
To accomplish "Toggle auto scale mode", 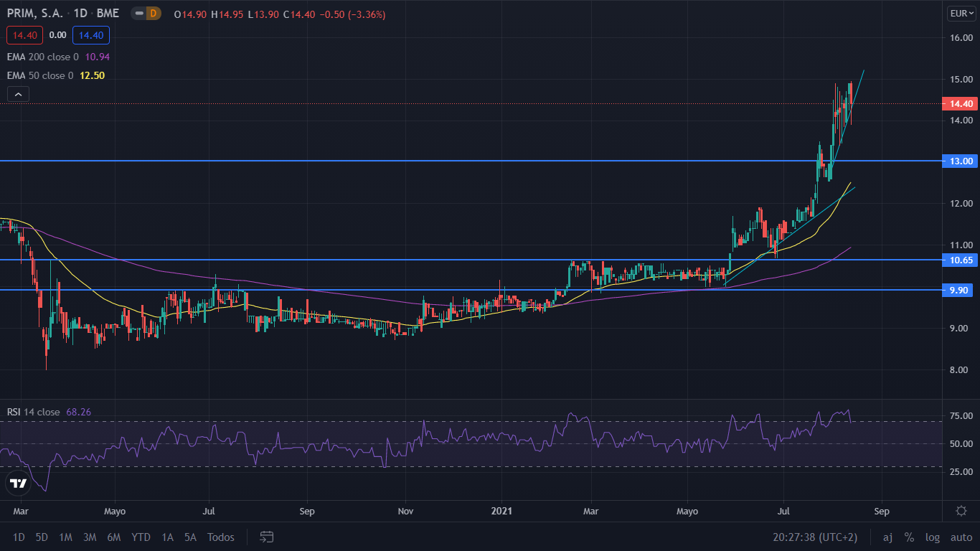I will (961, 537).
